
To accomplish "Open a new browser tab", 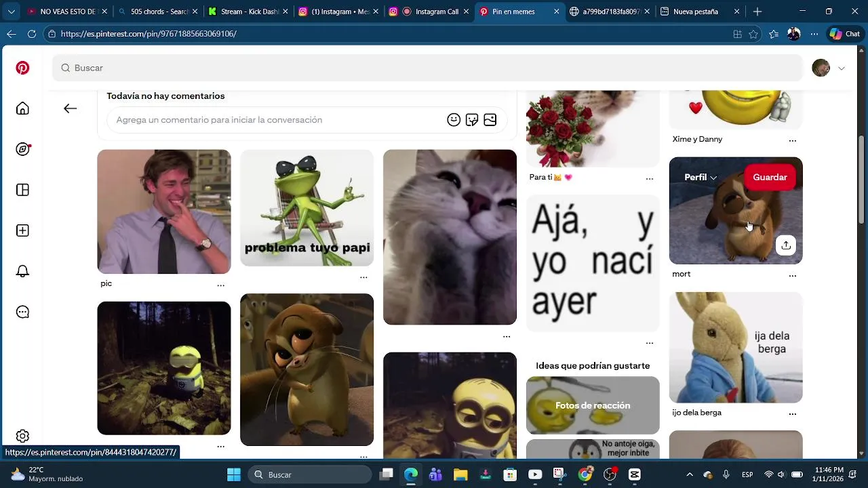I will click(x=757, y=12).
